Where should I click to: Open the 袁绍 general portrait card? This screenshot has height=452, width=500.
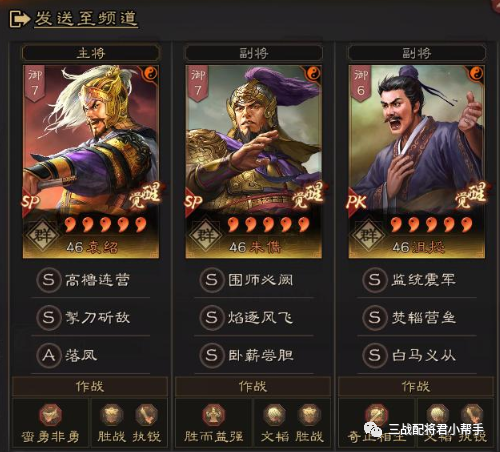(91, 162)
